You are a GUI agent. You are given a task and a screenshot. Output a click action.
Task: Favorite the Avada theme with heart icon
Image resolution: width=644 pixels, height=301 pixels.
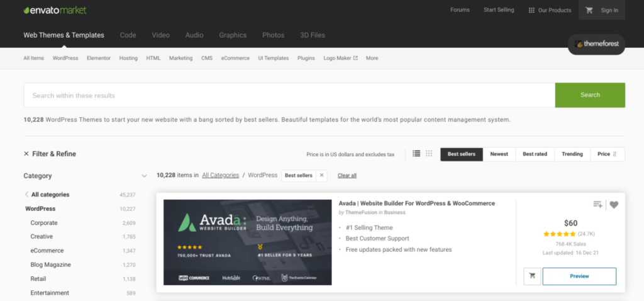click(x=614, y=205)
